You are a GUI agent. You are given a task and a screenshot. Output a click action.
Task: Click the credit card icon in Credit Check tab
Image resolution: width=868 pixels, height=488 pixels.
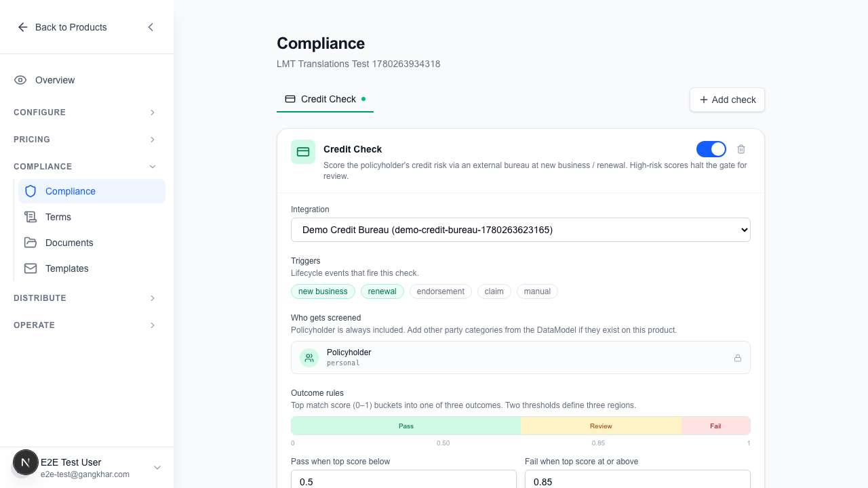click(290, 99)
